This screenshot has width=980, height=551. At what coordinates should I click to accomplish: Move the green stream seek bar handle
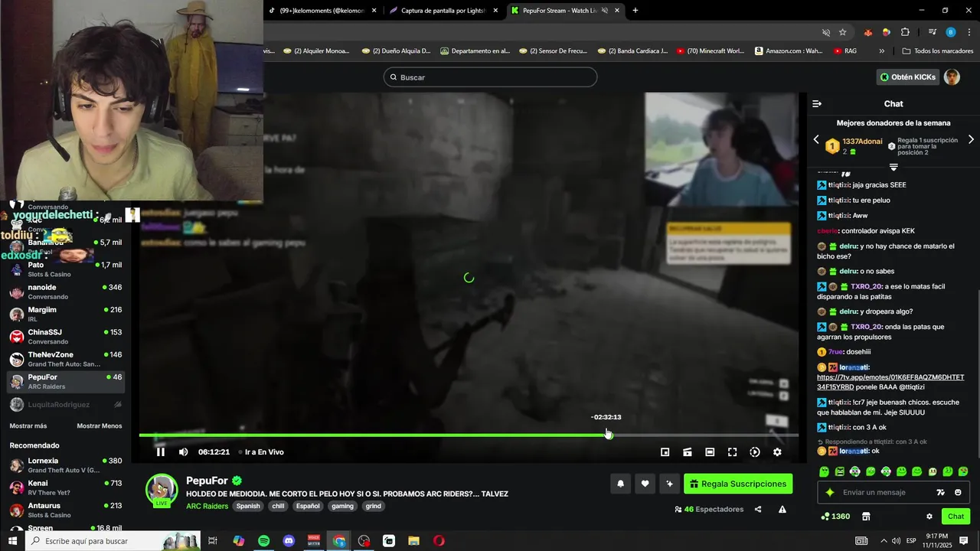pyautogui.click(x=609, y=435)
